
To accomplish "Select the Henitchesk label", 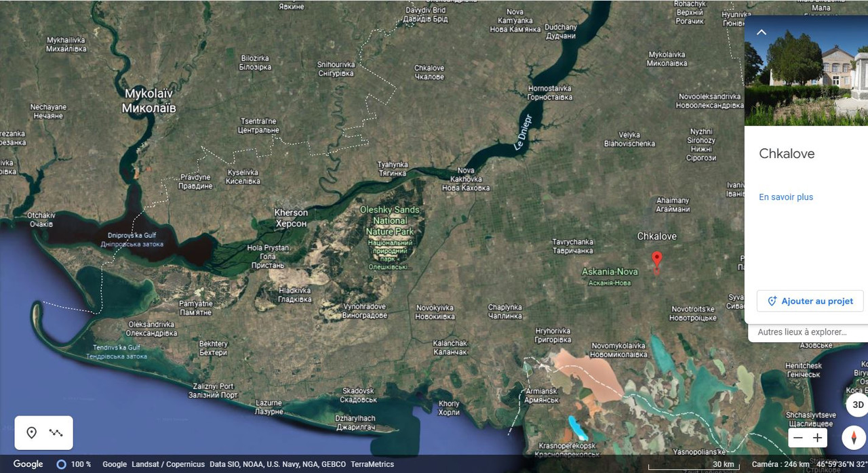I will (x=804, y=370).
